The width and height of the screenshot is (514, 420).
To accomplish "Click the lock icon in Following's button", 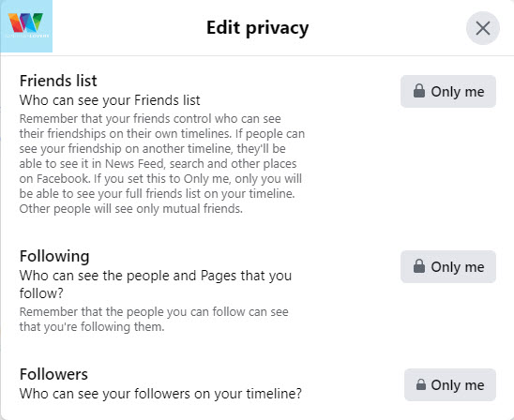I will [419, 266].
